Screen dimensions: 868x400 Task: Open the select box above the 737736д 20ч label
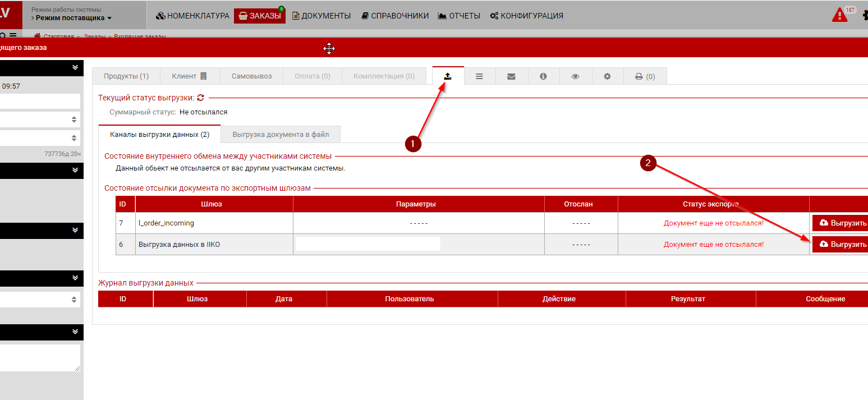tap(39, 138)
